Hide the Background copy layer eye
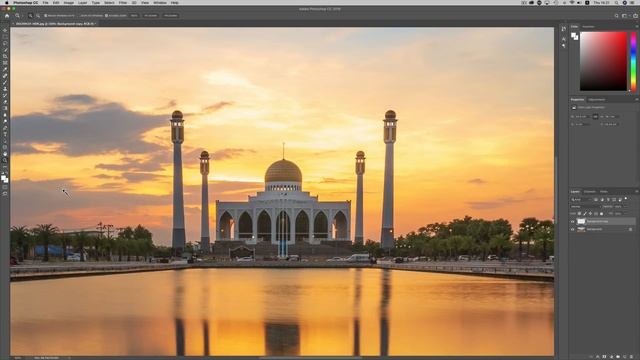This screenshot has width=640, height=360. point(572,221)
